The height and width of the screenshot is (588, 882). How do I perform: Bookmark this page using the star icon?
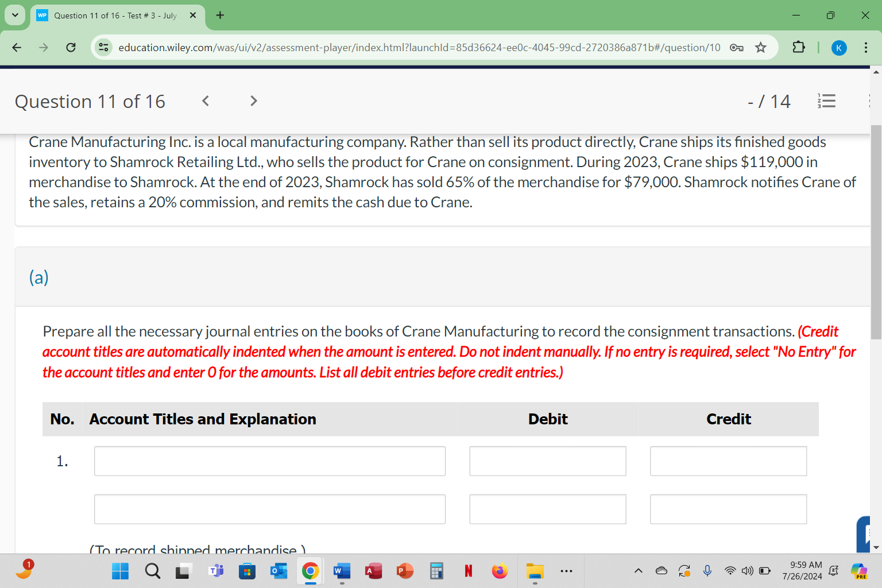coord(761,48)
